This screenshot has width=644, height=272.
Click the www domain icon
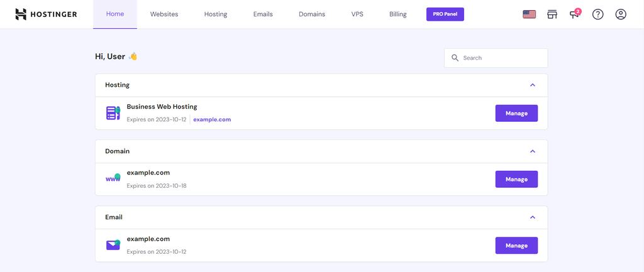coord(113,179)
